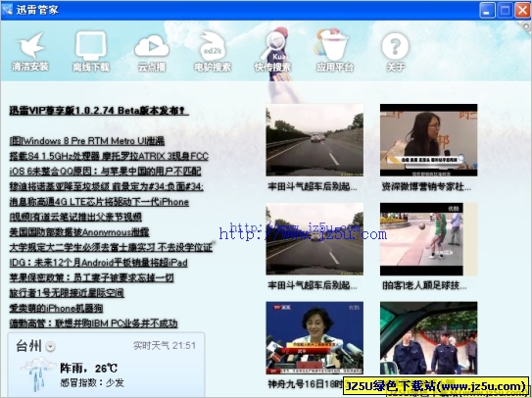Click 感冒指数：少发 text
This screenshot has width=532, height=398.
coord(92,383)
